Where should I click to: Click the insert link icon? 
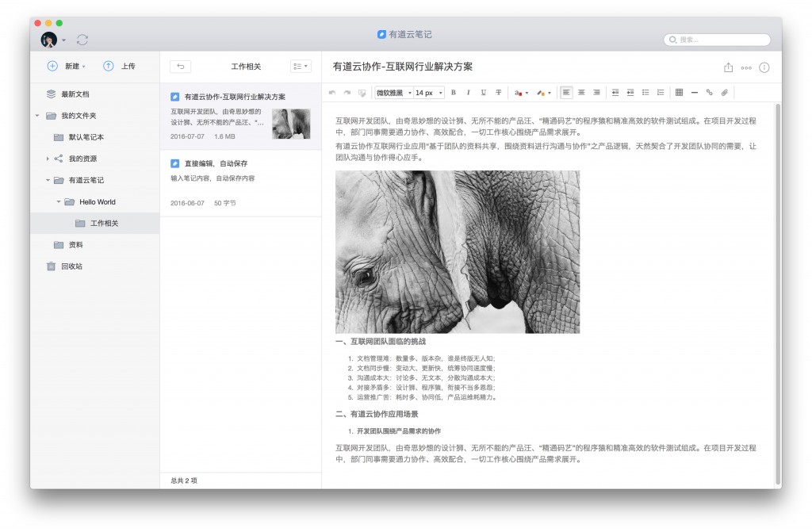coord(709,93)
